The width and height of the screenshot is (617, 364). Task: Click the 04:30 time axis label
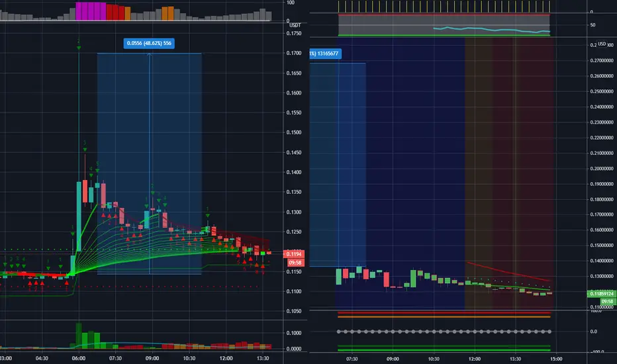tap(42, 359)
